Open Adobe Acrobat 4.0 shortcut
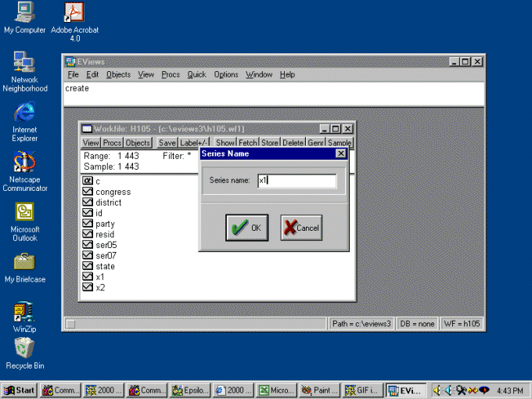 [74, 13]
